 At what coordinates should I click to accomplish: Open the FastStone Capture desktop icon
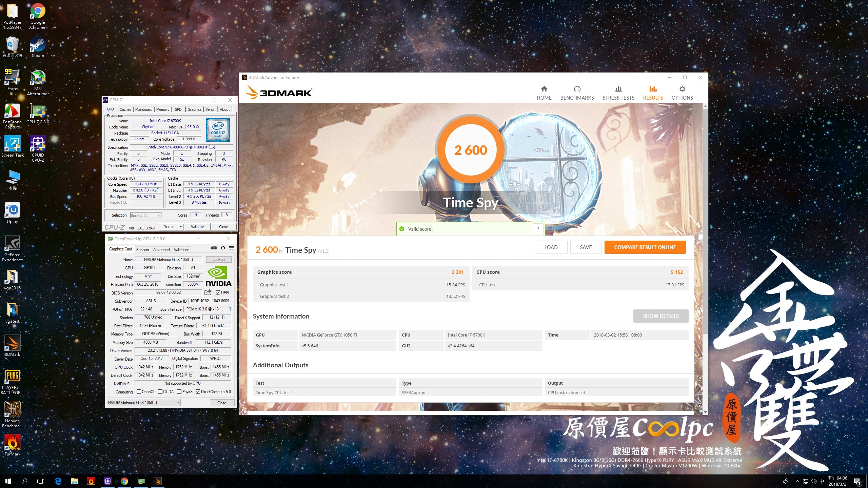(x=13, y=116)
